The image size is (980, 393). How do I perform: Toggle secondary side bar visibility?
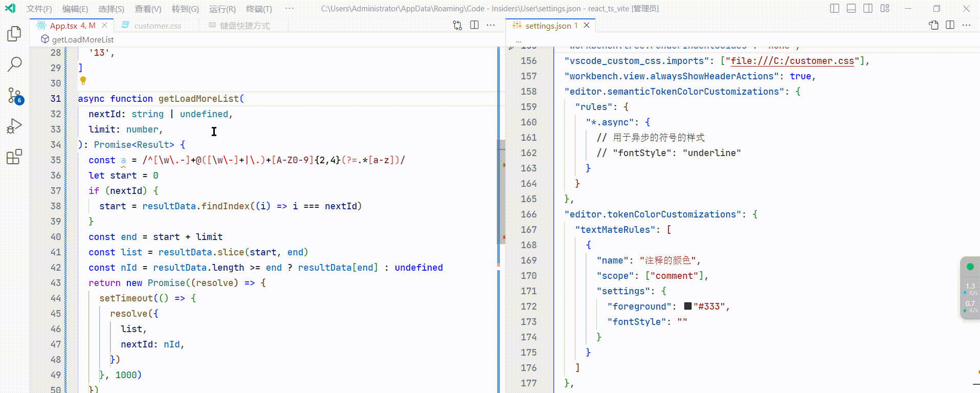point(868,8)
